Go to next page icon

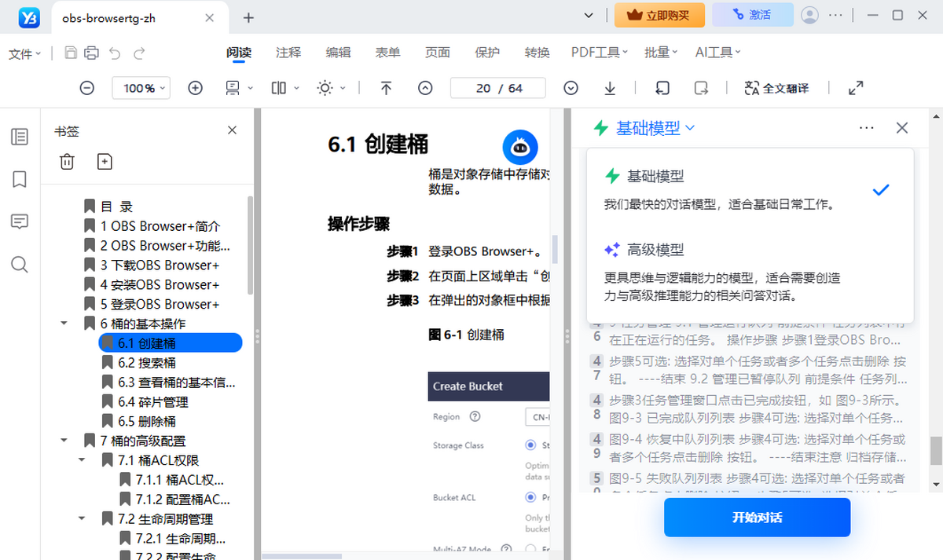571,88
